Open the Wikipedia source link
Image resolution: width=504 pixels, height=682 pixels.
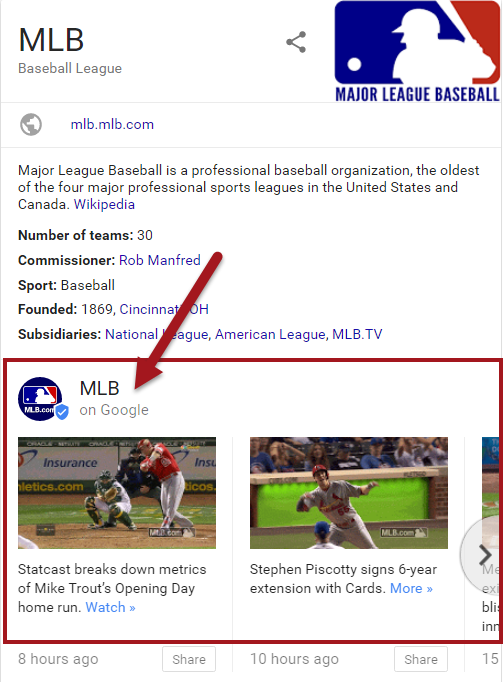click(x=104, y=204)
